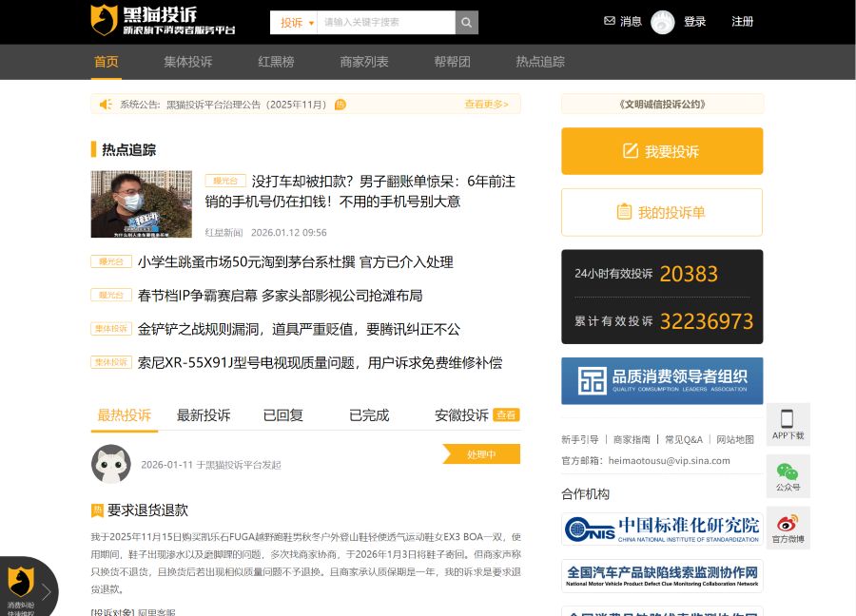Click the speaker icon next to 系统公告
This screenshot has height=616, width=856.
coord(104,105)
